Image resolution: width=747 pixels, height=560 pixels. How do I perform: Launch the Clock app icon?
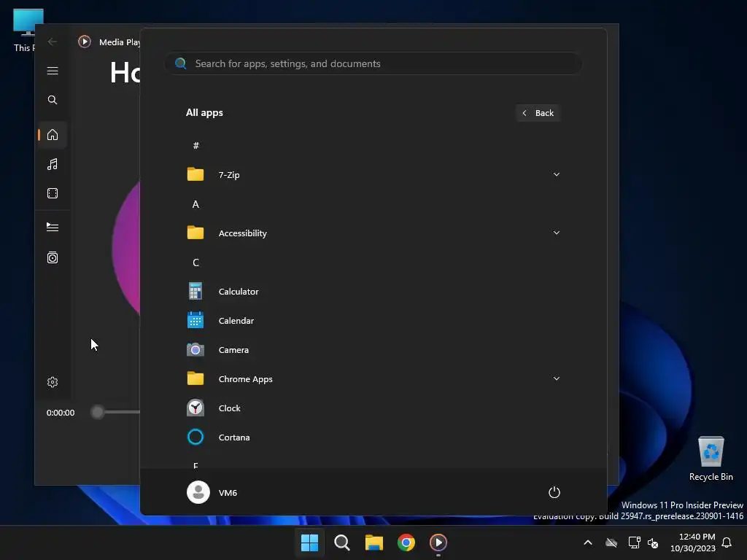click(196, 408)
